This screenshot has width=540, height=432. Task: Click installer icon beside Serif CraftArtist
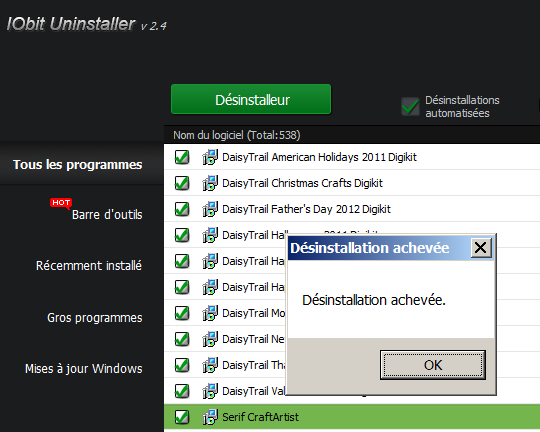click(x=210, y=417)
